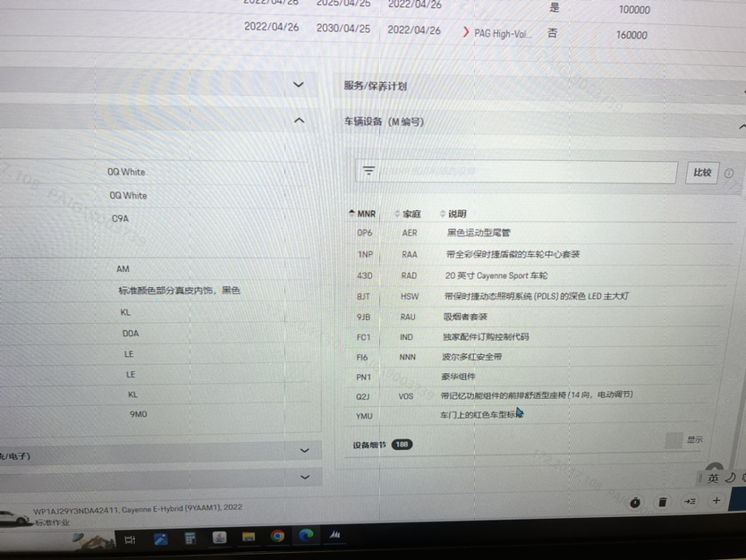Open 设备细节 with the 188 badge
The width and height of the screenshot is (746, 560).
pyautogui.click(x=383, y=445)
